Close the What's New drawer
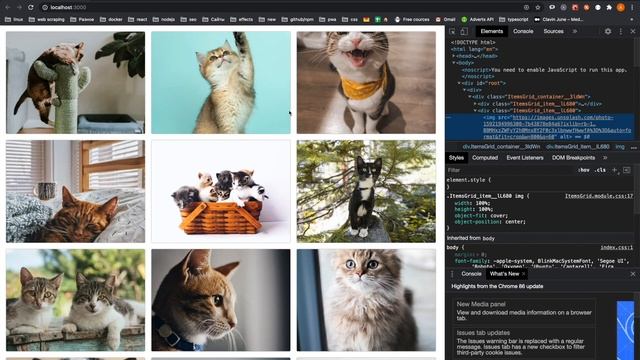Screen dimensions: 640x360 pyautogui.click(x=633, y=274)
